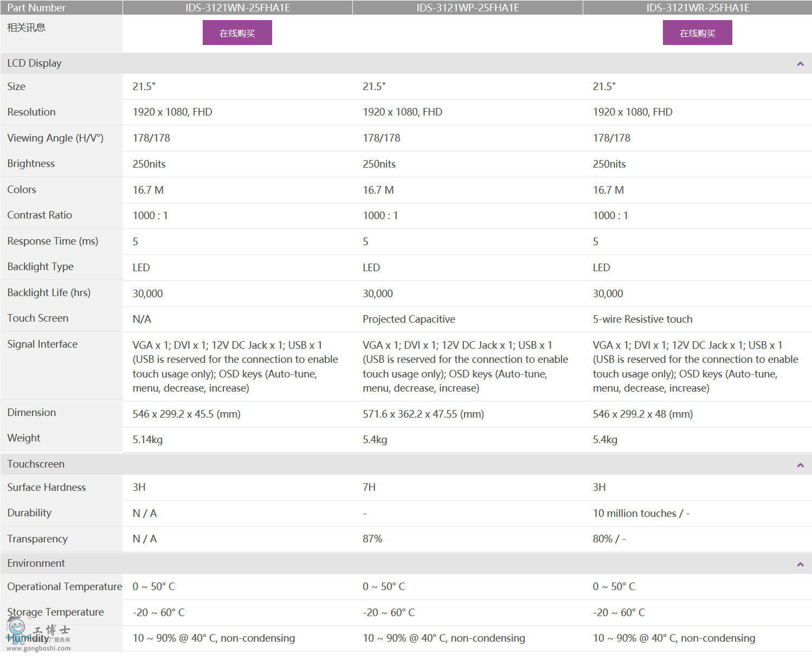The width and height of the screenshot is (812, 659).
Task: Click the 5-wire Resistive touch value
Action: 642,319
